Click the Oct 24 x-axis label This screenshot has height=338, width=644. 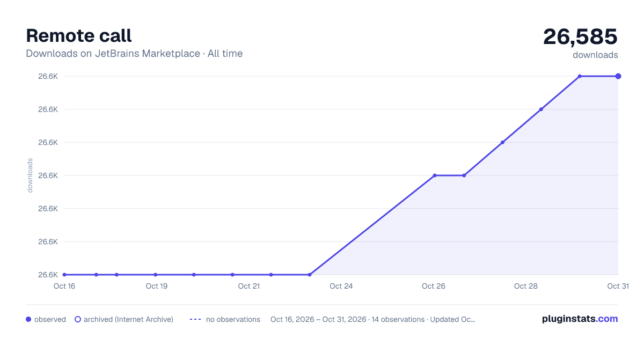[341, 286]
